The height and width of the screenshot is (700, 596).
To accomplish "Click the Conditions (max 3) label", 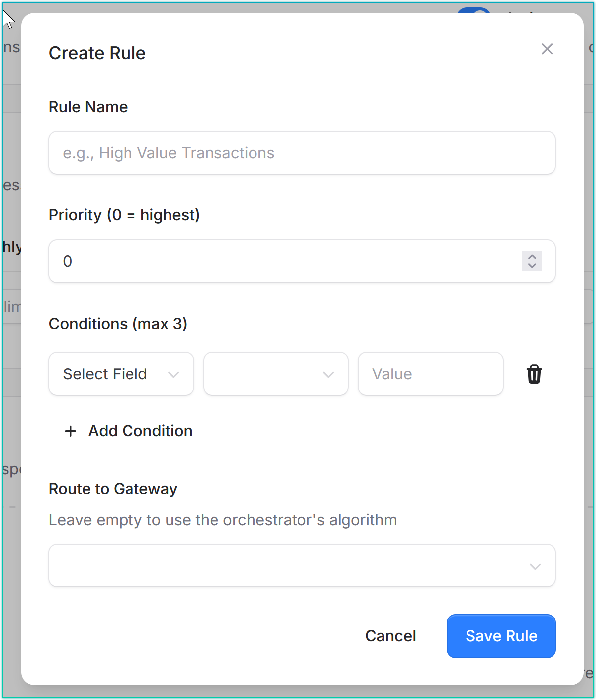I will pos(118,324).
